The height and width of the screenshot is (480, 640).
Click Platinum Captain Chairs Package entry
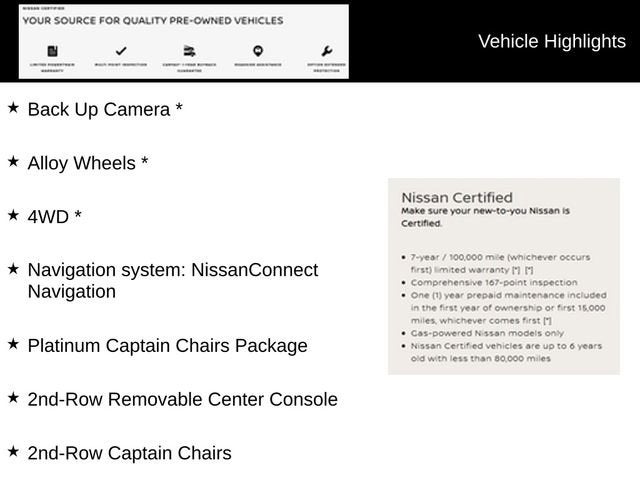(x=167, y=346)
